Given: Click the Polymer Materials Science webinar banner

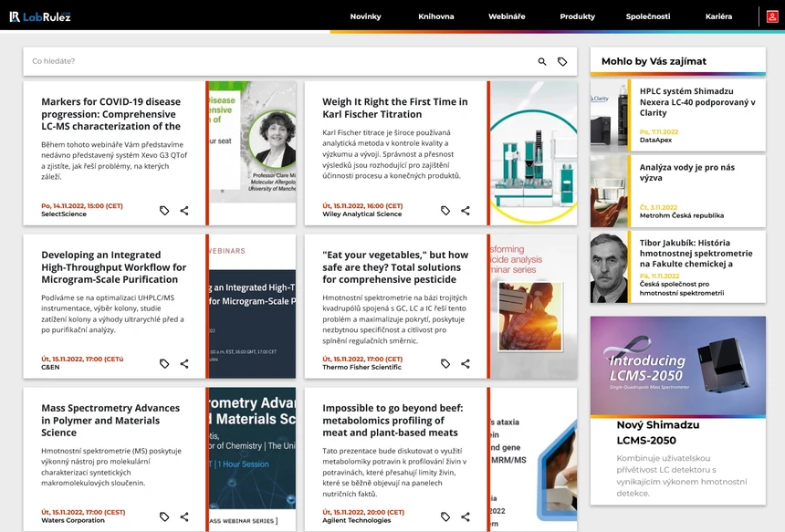Looking at the screenshot, I should (x=253, y=459).
